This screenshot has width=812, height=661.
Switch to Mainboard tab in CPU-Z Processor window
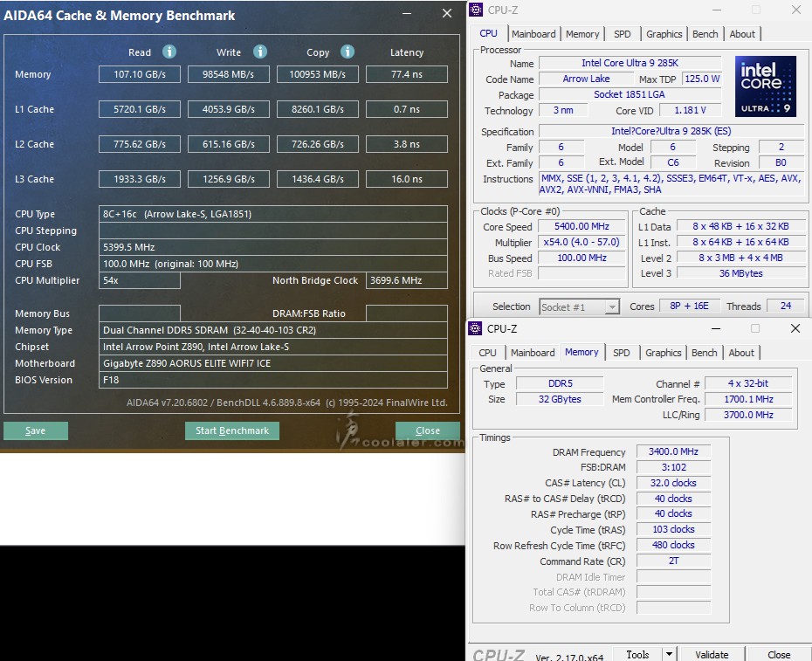(533, 34)
